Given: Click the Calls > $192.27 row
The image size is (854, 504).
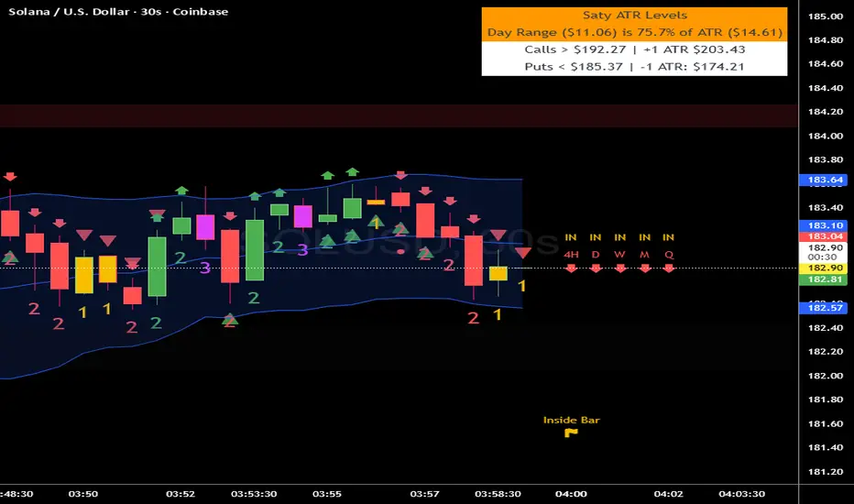Looking at the screenshot, I should click(634, 49).
